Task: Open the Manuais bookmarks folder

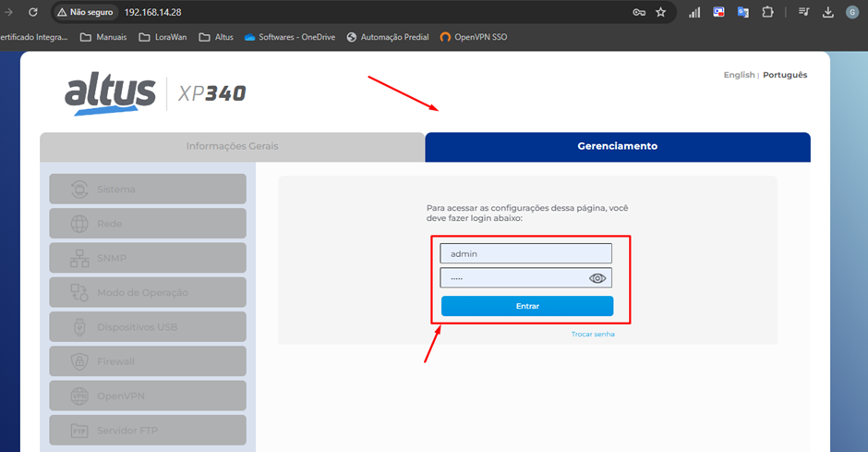Action: [104, 37]
